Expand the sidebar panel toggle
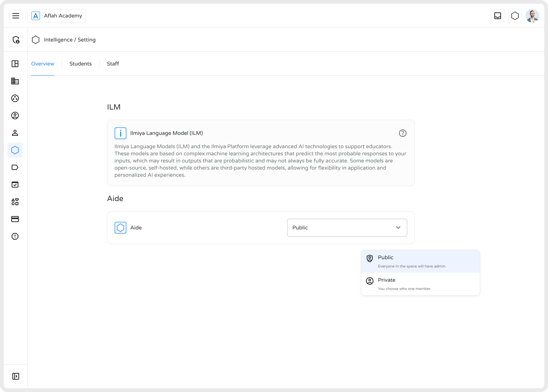Screen dimensions: 548x392 (x=16, y=376)
